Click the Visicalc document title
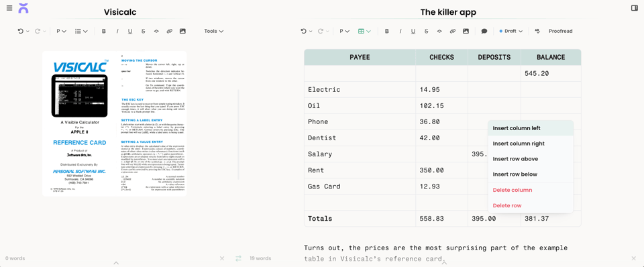Screen dimensions: 644x267 120,12
